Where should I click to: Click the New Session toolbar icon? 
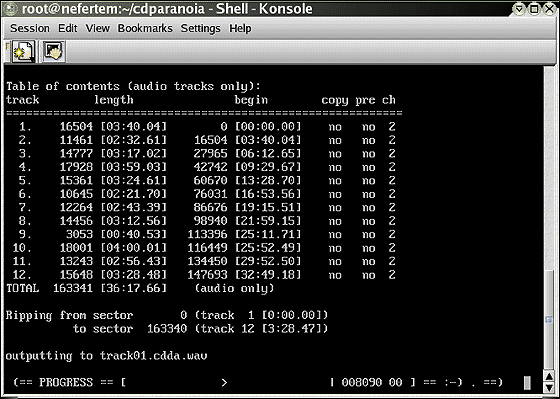click(x=23, y=51)
